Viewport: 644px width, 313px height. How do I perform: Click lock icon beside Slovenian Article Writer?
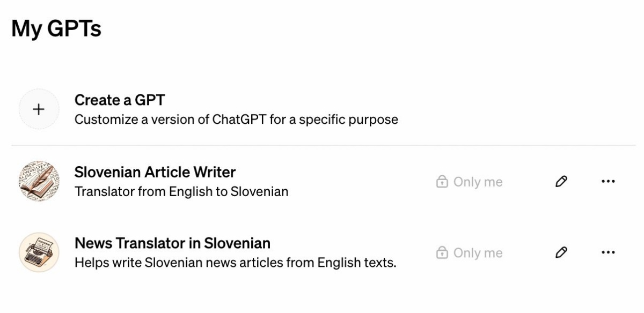442,182
